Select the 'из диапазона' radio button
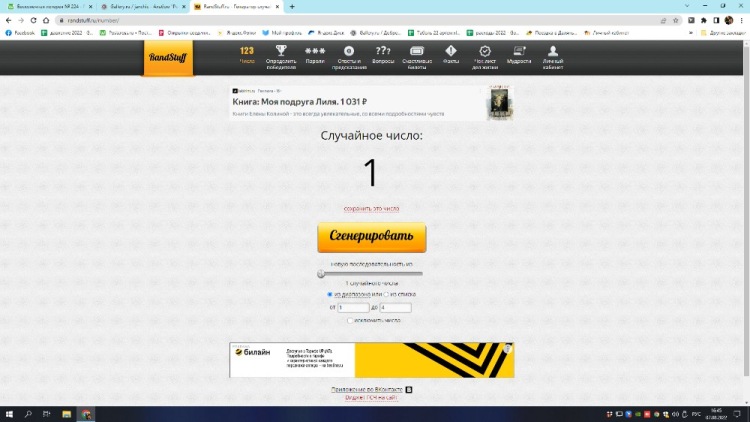The height and width of the screenshot is (422, 750). [330, 295]
